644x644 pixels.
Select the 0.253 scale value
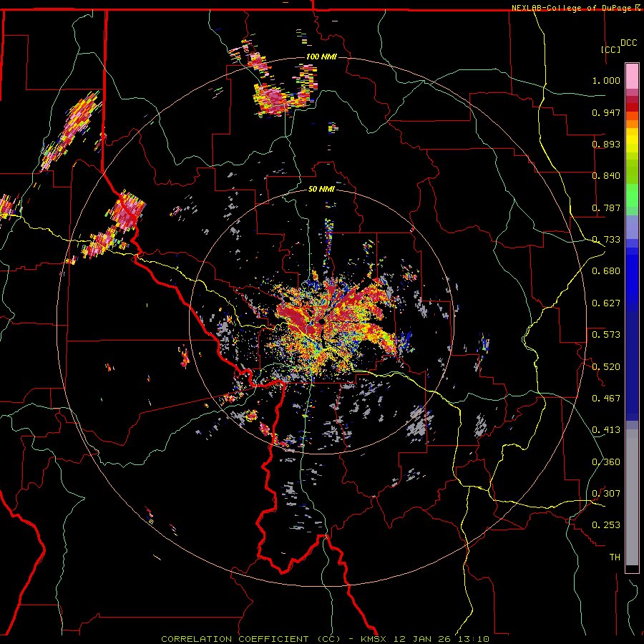(606, 525)
